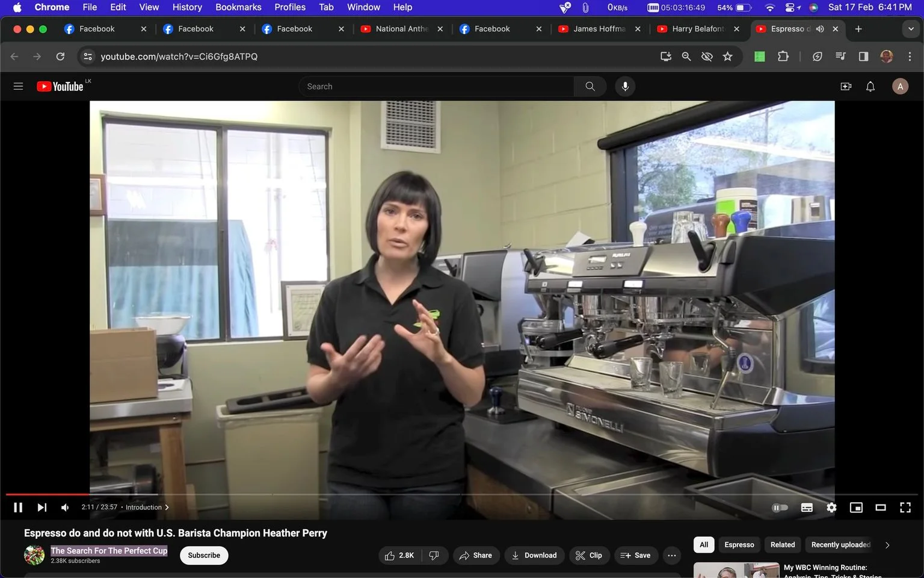Toggle subtitles/closed captions
This screenshot has height=578, width=924.
tap(807, 508)
